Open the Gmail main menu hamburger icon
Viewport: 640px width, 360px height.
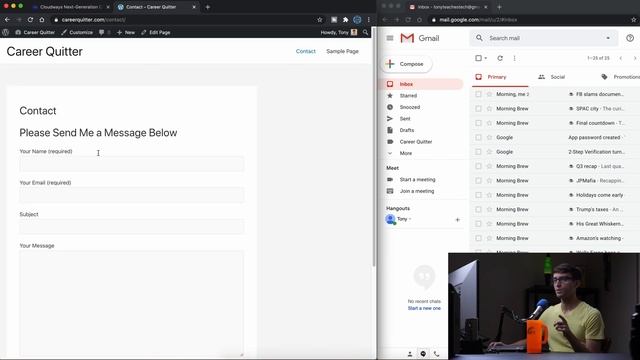pyautogui.click(x=390, y=38)
